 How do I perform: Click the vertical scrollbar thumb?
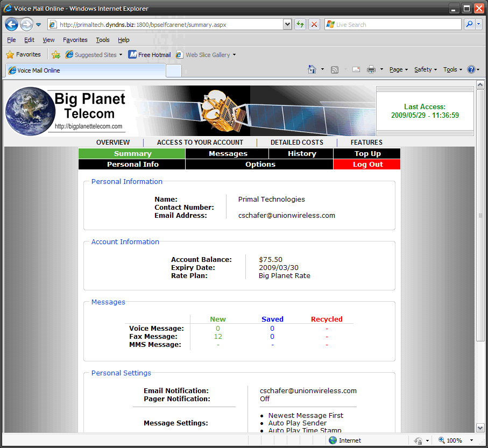(480, 215)
